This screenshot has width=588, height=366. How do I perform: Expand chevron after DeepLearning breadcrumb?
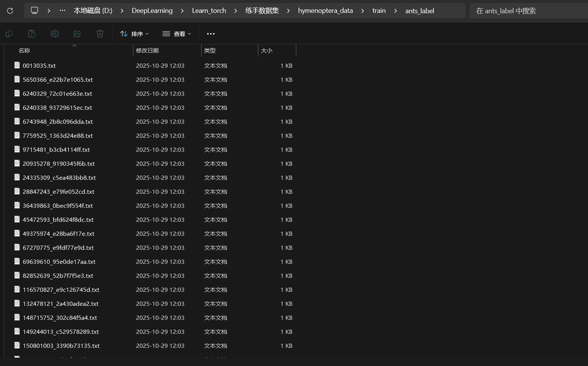[x=182, y=11]
